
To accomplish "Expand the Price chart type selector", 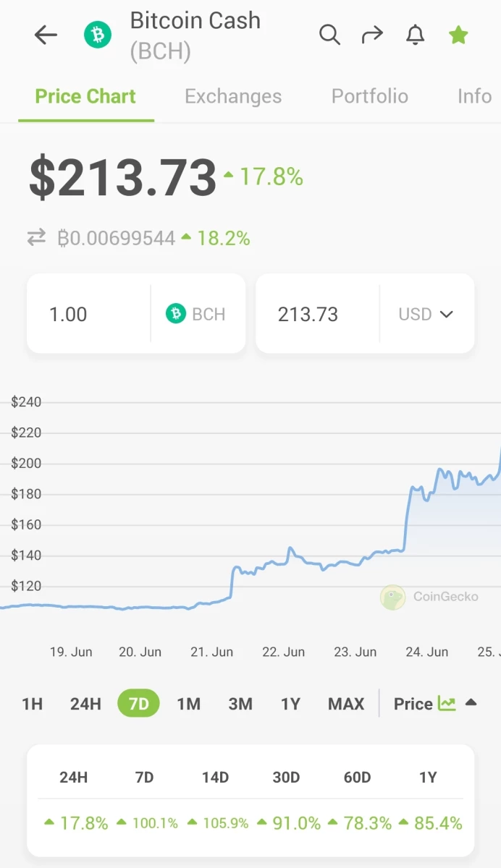I will 435,703.
